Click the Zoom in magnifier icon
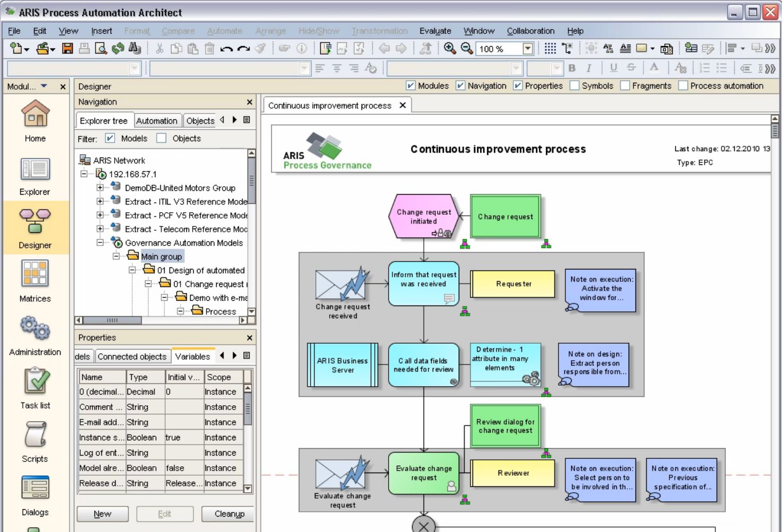 tap(450, 48)
